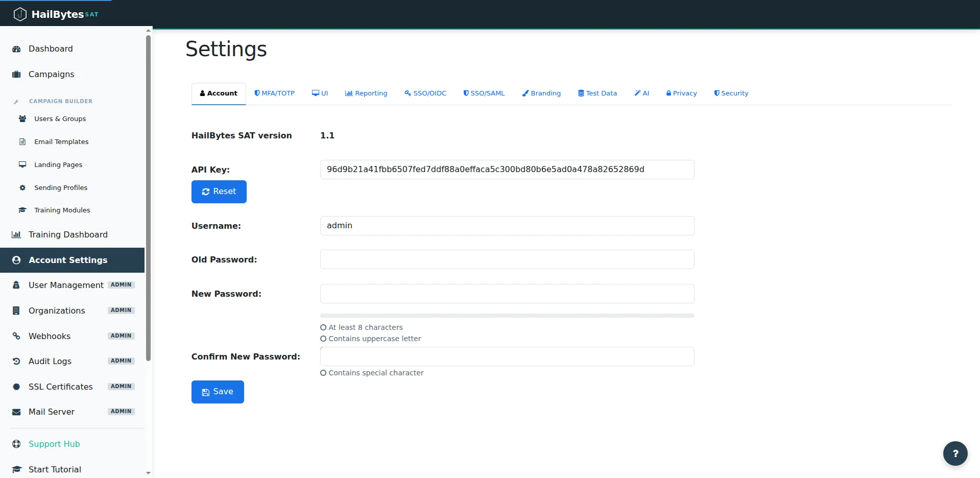Click inside the Old Password field
This screenshot has width=980, height=478.
pos(506,259)
